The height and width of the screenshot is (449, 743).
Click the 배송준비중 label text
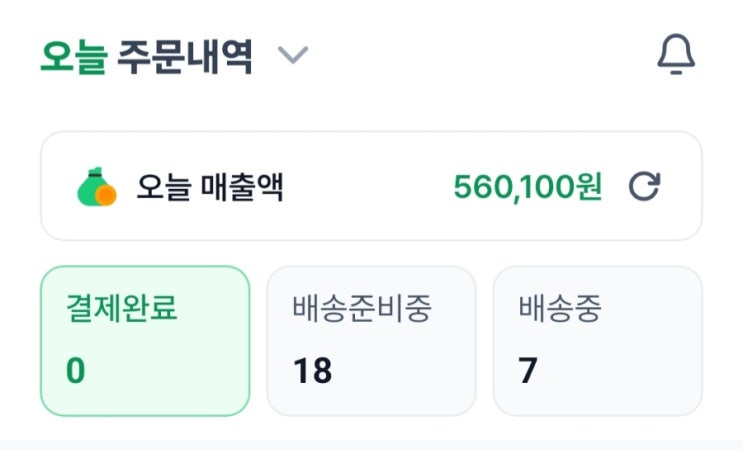click(362, 309)
